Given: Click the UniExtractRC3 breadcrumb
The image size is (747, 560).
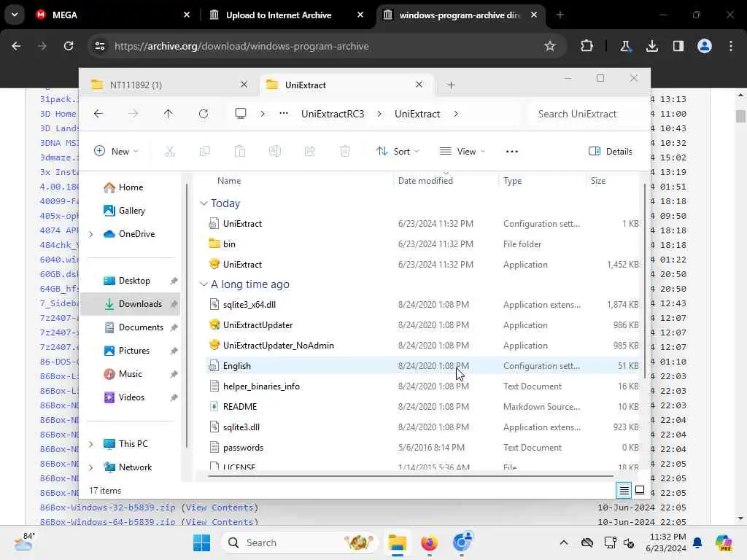Looking at the screenshot, I should coord(333,114).
